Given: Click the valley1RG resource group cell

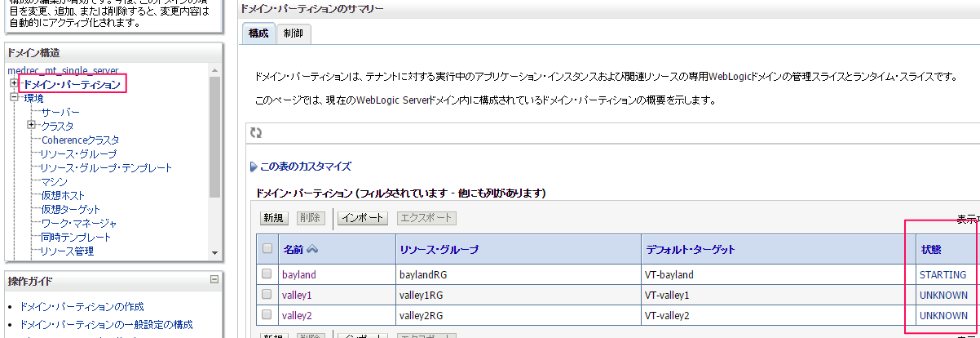Looking at the screenshot, I should coord(421,295).
